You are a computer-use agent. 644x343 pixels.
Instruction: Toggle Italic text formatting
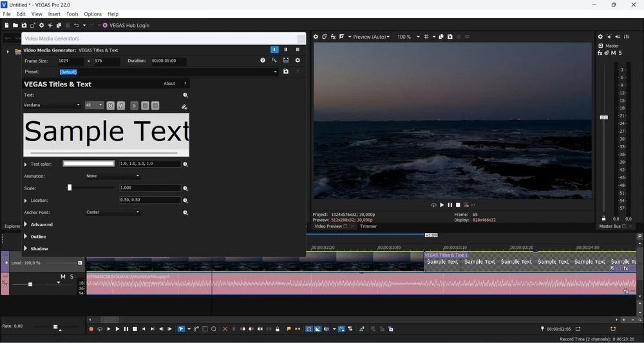[120, 105]
